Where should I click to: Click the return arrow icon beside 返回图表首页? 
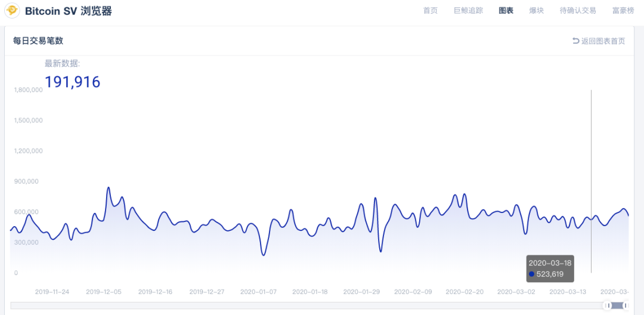575,41
